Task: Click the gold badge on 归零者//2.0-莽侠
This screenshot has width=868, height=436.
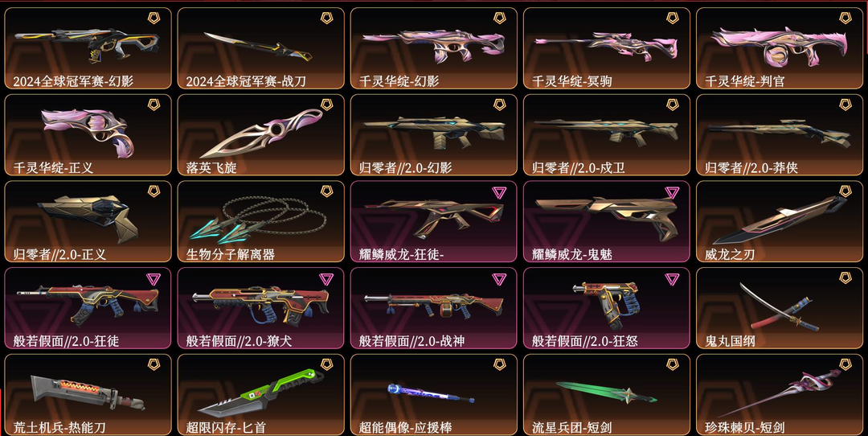Action: coord(845,104)
